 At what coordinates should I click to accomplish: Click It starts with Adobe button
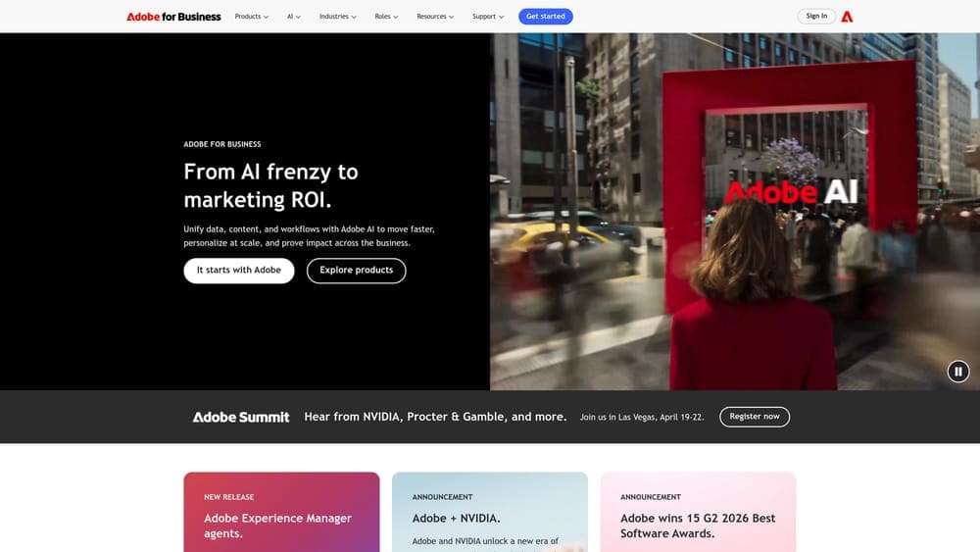click(x=239, y=271)
